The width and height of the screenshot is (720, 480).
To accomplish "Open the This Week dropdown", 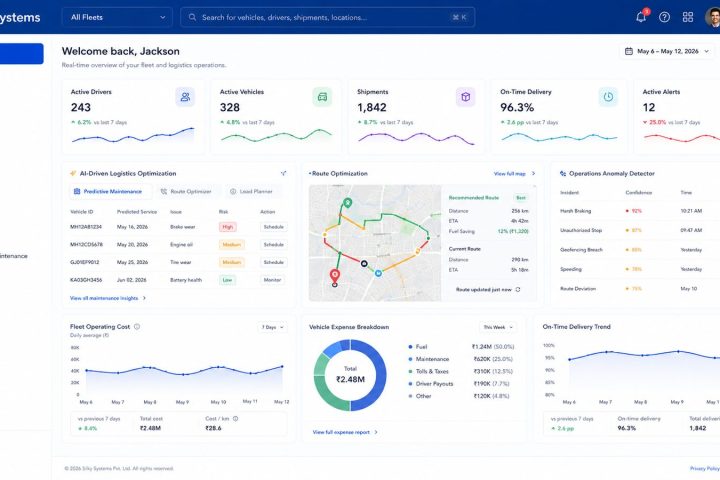I will [x=498, y=327].
